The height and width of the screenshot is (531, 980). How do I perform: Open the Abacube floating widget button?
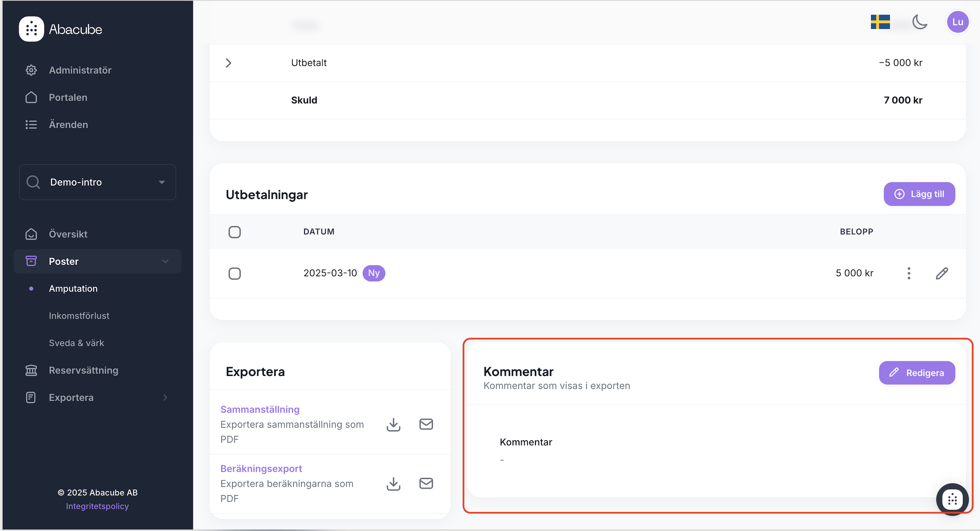[x=952, y=499]
